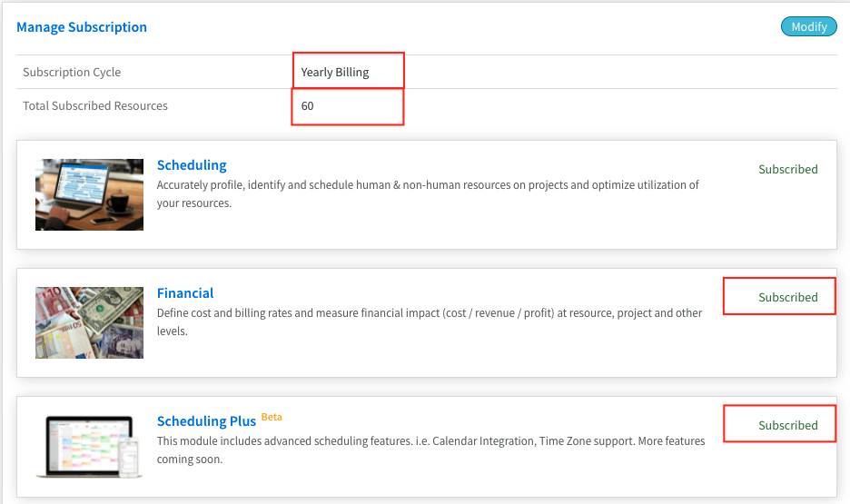850x504 pixels.
Task: Click the Scheduling Plus description text
Action: coord(431,450)
